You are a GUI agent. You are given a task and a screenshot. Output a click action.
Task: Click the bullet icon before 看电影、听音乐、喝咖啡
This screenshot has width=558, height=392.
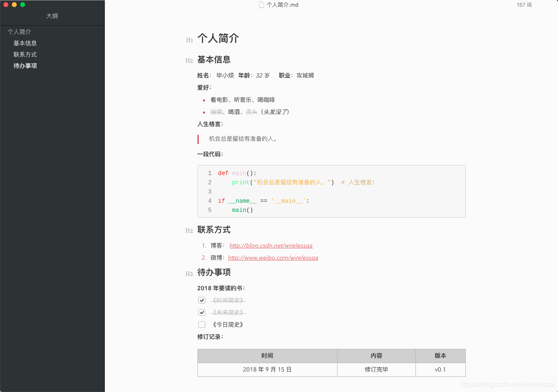(203, 100)
